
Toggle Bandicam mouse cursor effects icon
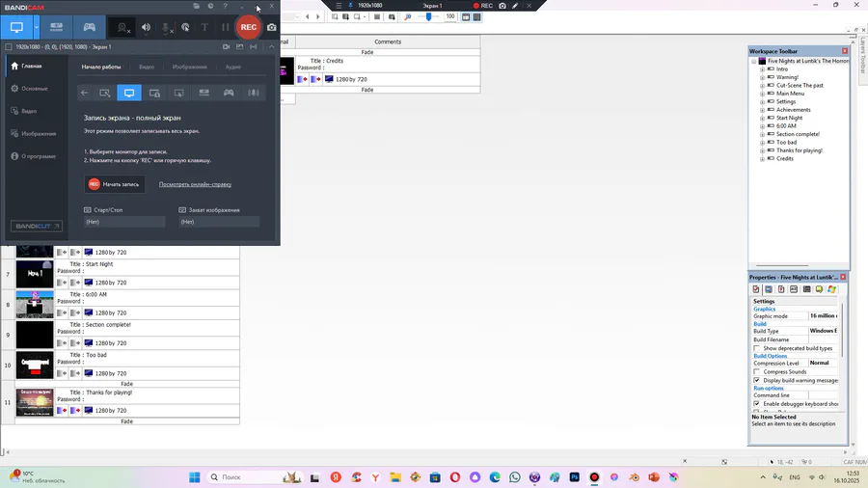185,27
